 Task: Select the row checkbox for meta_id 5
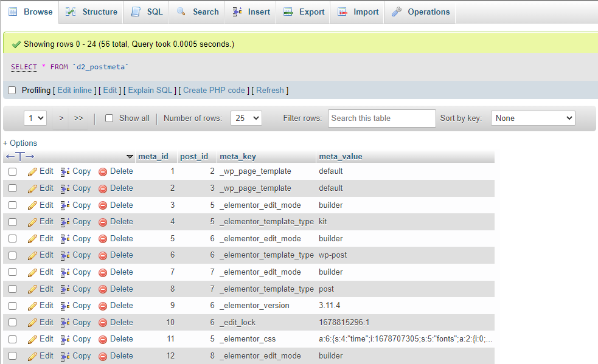pos(13,239)
